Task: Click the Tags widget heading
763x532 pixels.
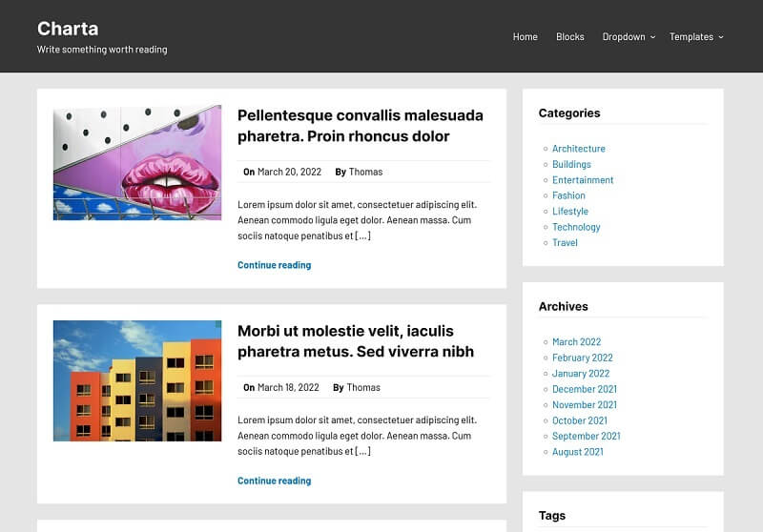Action: 552,516
